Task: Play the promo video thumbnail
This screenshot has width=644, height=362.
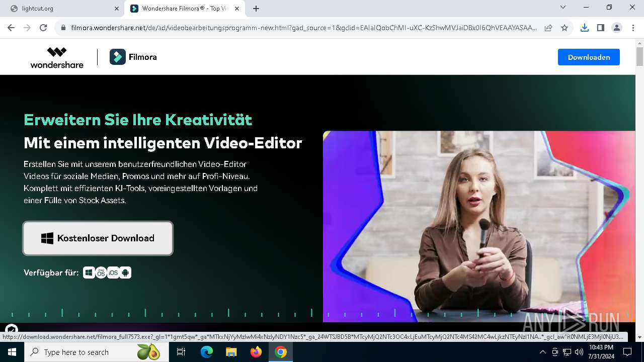Action: coord(479,226)
